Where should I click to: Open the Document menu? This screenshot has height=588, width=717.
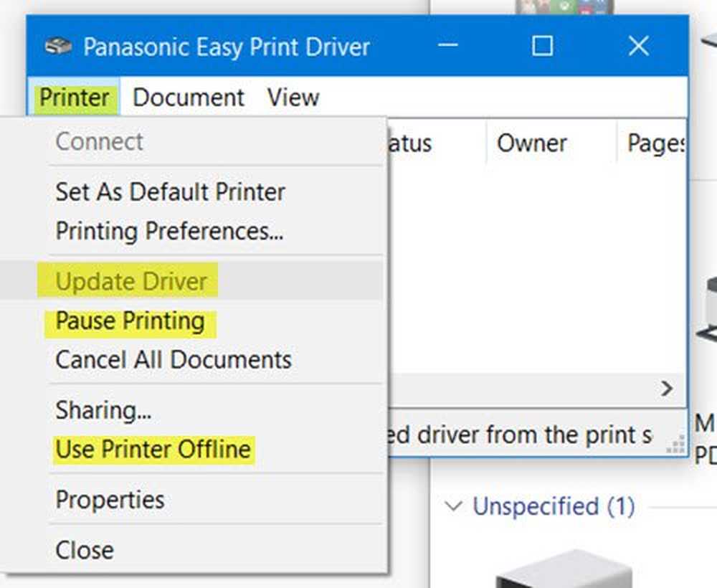tap(189, 98)
